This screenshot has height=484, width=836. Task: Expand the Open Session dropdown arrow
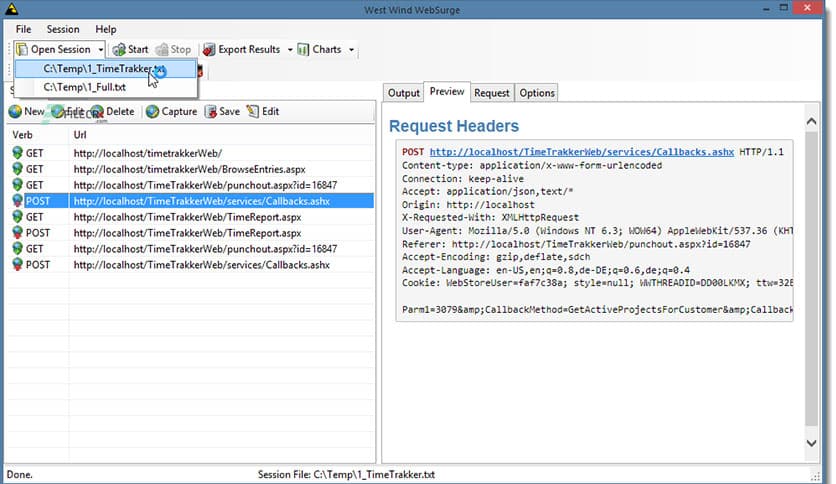[100, 50]
